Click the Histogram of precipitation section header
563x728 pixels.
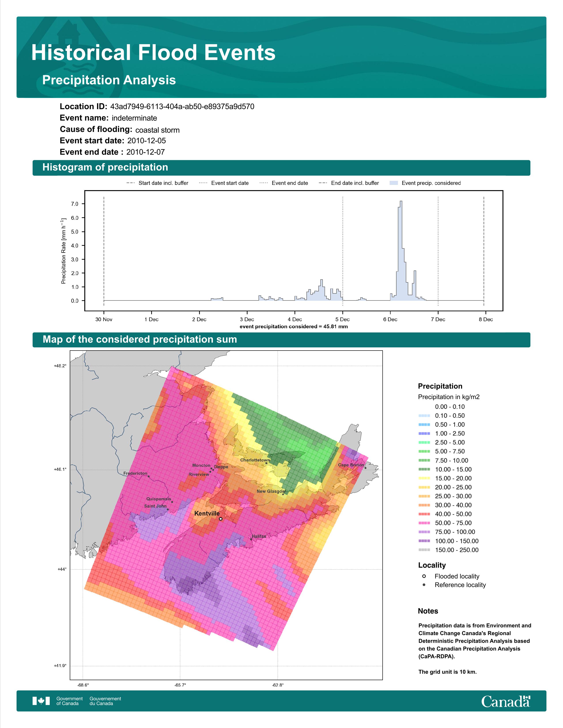point(281,167)
